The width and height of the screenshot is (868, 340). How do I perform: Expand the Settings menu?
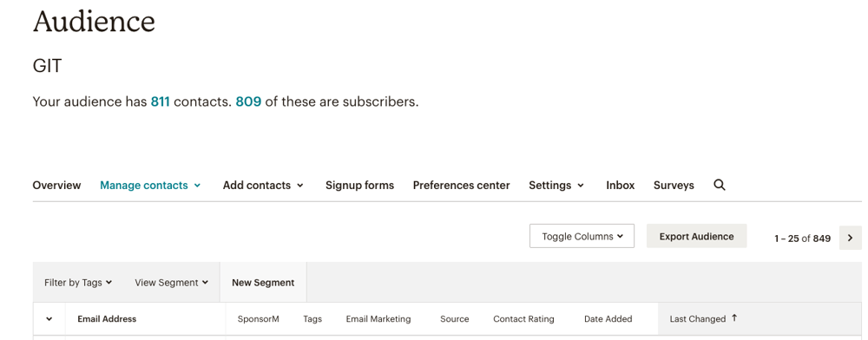[x=556, y=186]
